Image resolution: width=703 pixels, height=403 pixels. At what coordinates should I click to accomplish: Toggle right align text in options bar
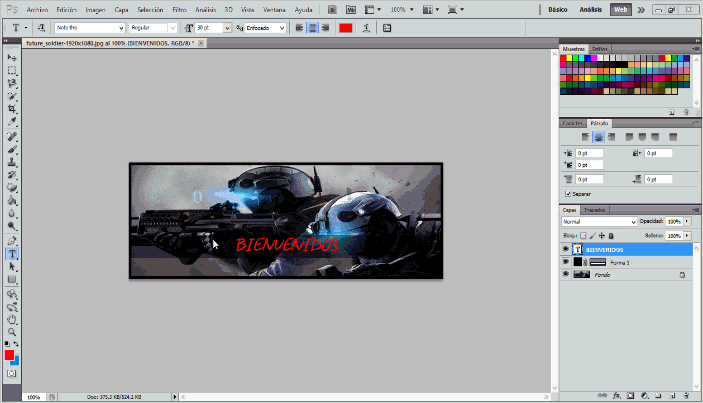click(x=325, y=28)
